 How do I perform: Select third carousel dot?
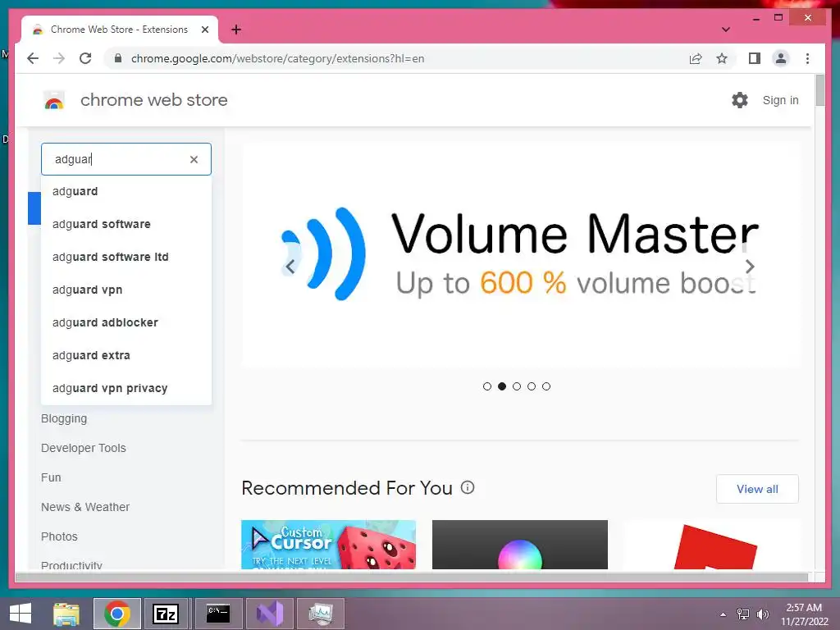pos(517,386)
